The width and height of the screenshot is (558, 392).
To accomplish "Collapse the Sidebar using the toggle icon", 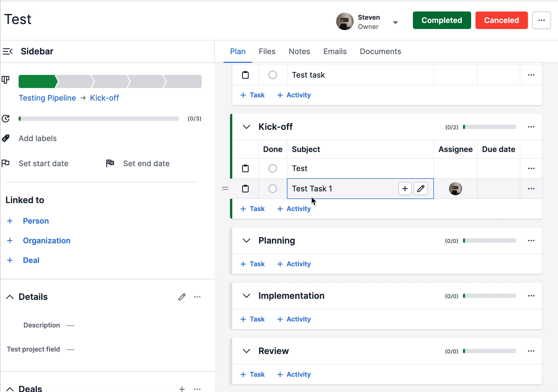I will pos(8,51).
